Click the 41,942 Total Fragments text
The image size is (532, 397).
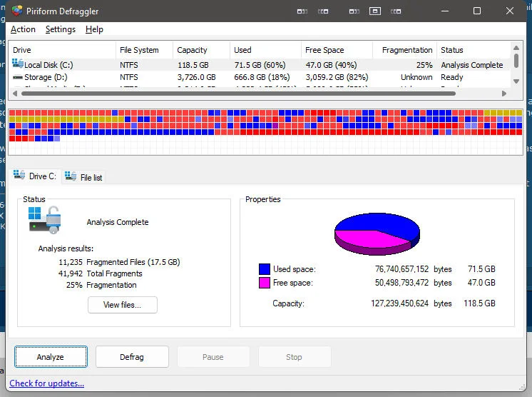101,273
